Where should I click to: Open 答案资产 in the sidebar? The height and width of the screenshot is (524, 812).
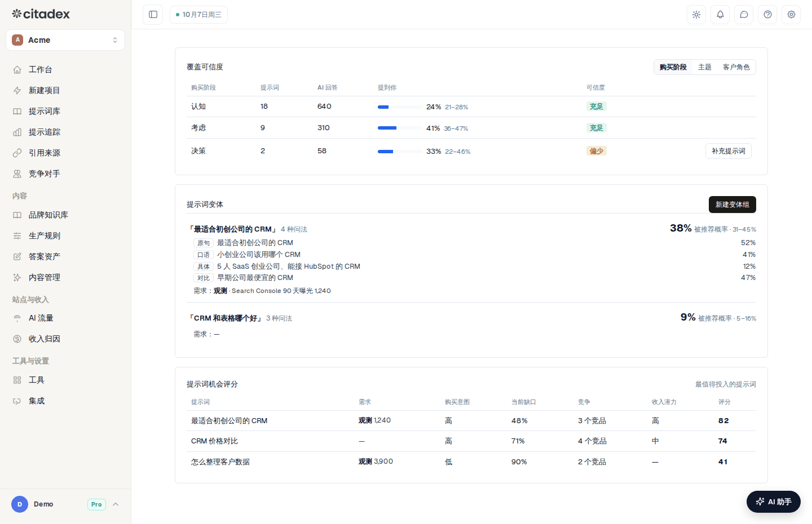65,256
